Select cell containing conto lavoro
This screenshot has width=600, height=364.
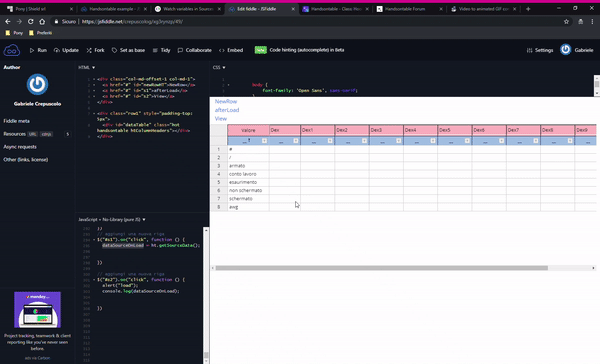(248, 174)
